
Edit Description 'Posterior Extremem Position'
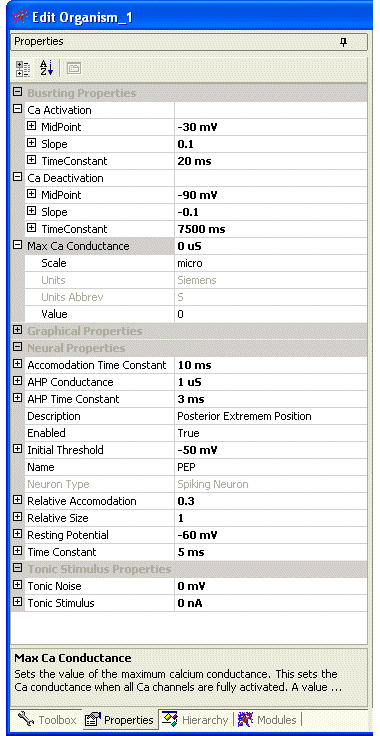271,416
